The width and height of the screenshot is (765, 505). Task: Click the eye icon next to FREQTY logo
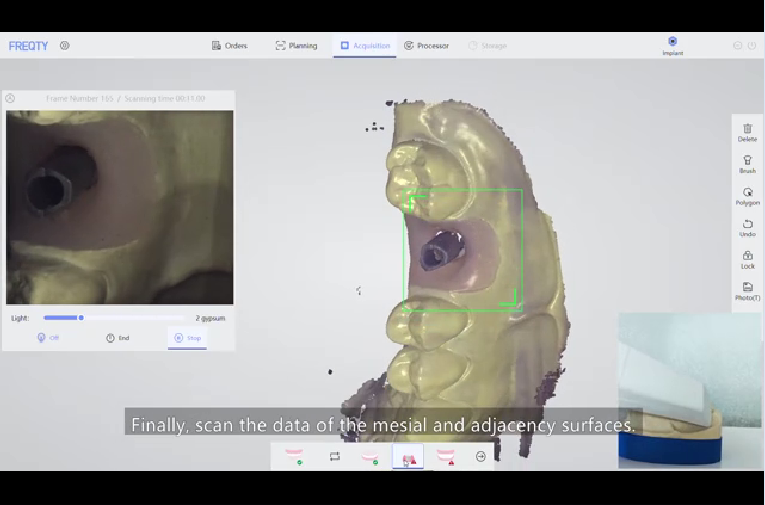[65, 46]
